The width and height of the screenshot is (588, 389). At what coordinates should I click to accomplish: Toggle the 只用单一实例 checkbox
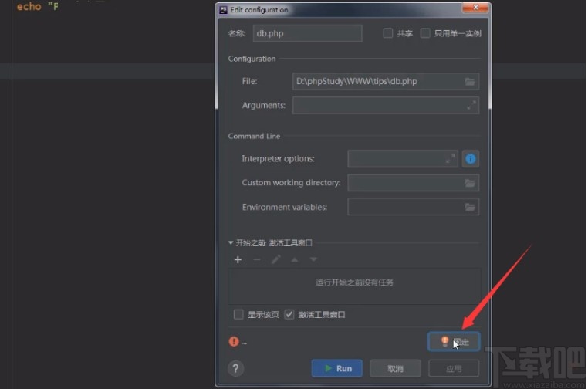(x=425, y=33)
